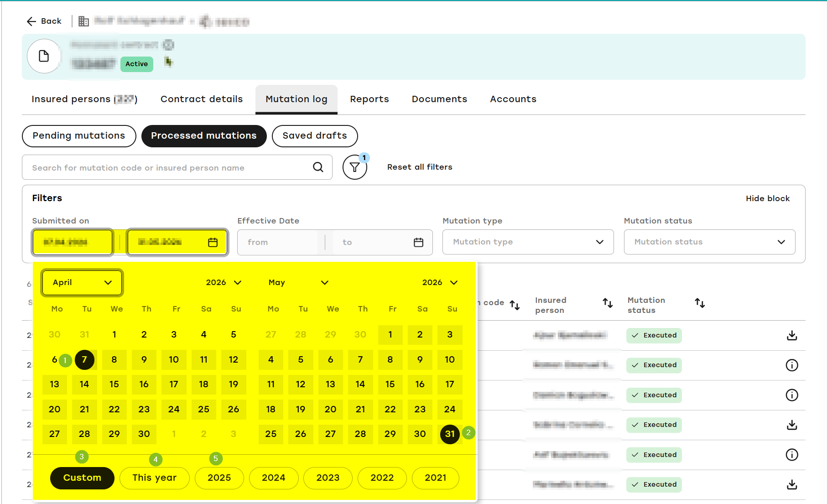
Task: Open the May month dropdown
Action: point(298,283)
